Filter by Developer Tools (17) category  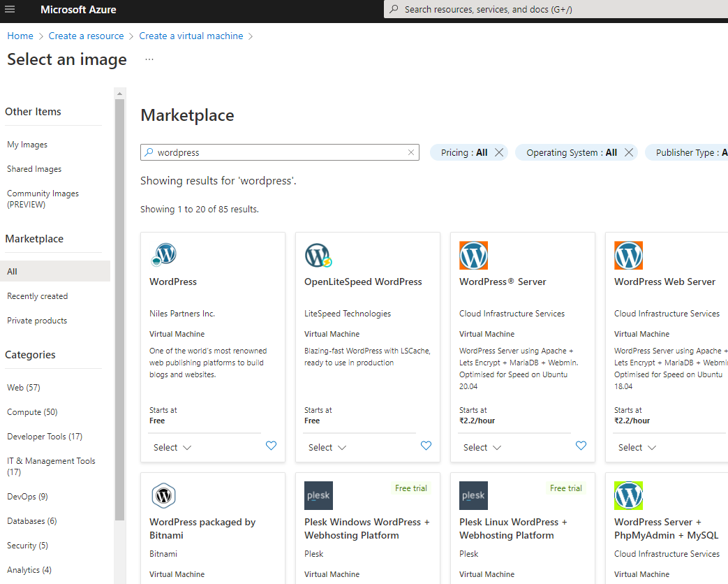pos(45,437)
